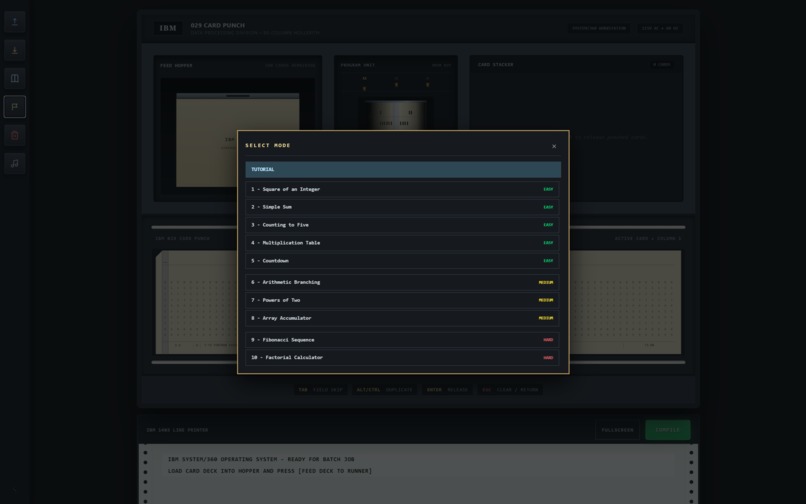Click the red trash icon in the sidebar
Image resolution: width=806 pixels, height=504 pixels.
click(x=14, y=135)
